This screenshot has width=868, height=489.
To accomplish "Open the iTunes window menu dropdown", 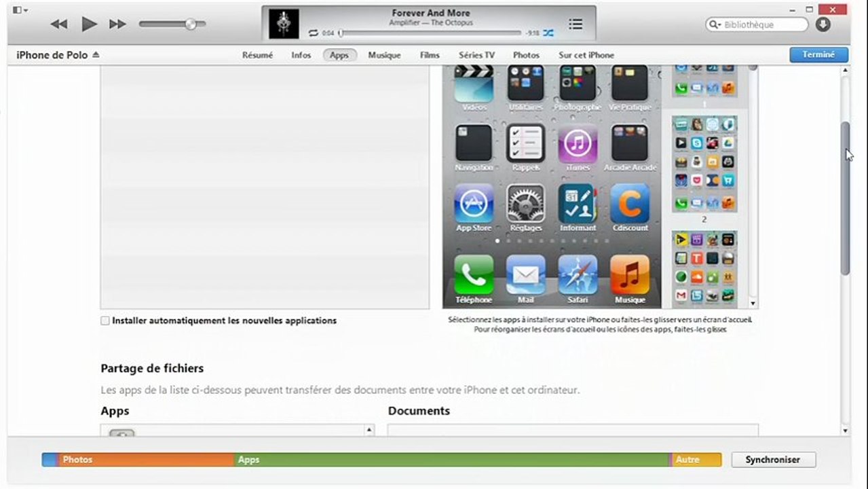I will click(20, 10).
